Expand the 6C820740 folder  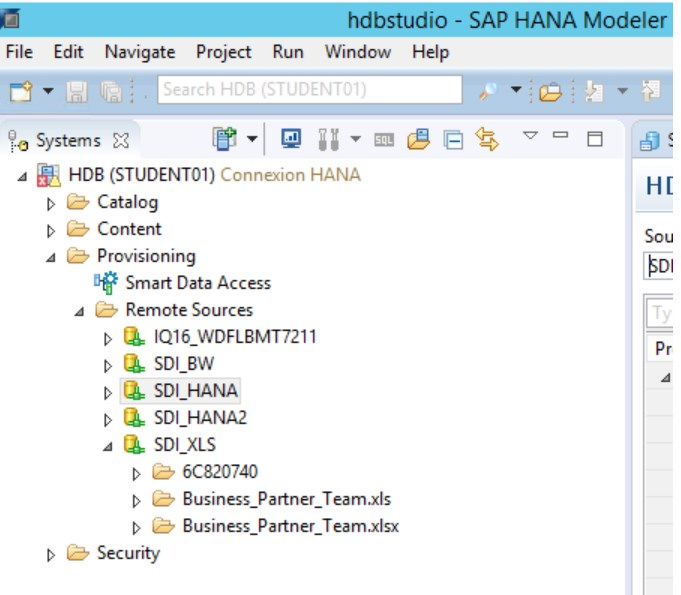(136, 474)
